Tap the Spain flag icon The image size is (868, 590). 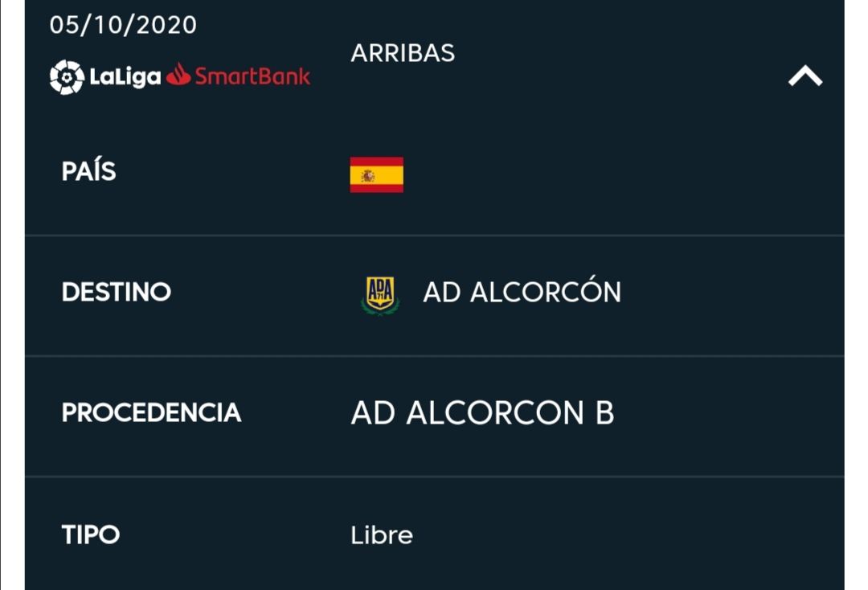coord(376,174)
